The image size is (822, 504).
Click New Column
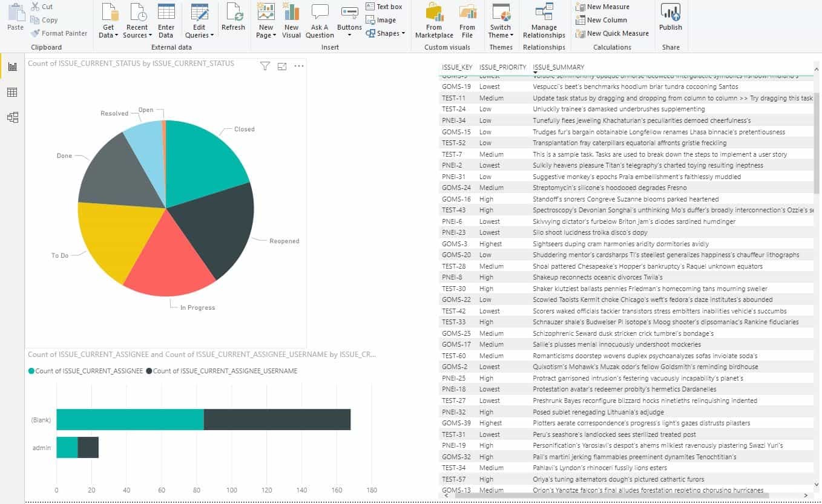click(x=601, y=20)
